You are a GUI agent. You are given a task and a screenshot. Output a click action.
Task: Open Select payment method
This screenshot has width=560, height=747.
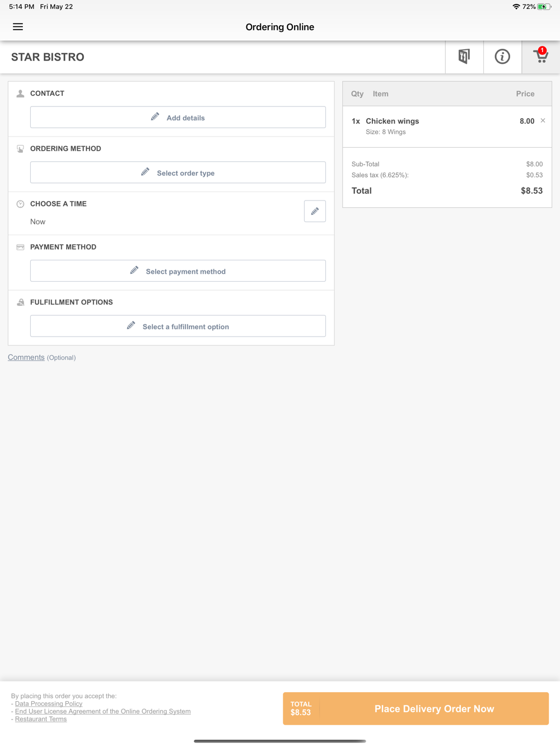point(178,271)
